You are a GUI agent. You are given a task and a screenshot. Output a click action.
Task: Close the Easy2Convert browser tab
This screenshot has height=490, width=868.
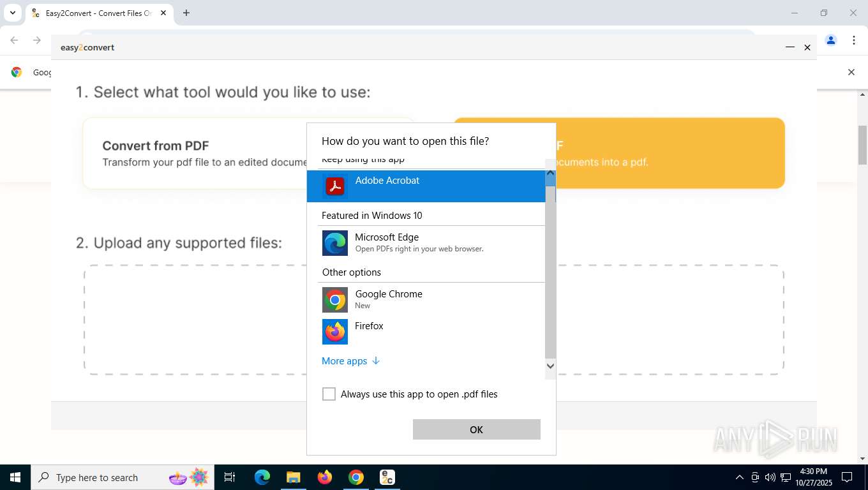[163, 13]
